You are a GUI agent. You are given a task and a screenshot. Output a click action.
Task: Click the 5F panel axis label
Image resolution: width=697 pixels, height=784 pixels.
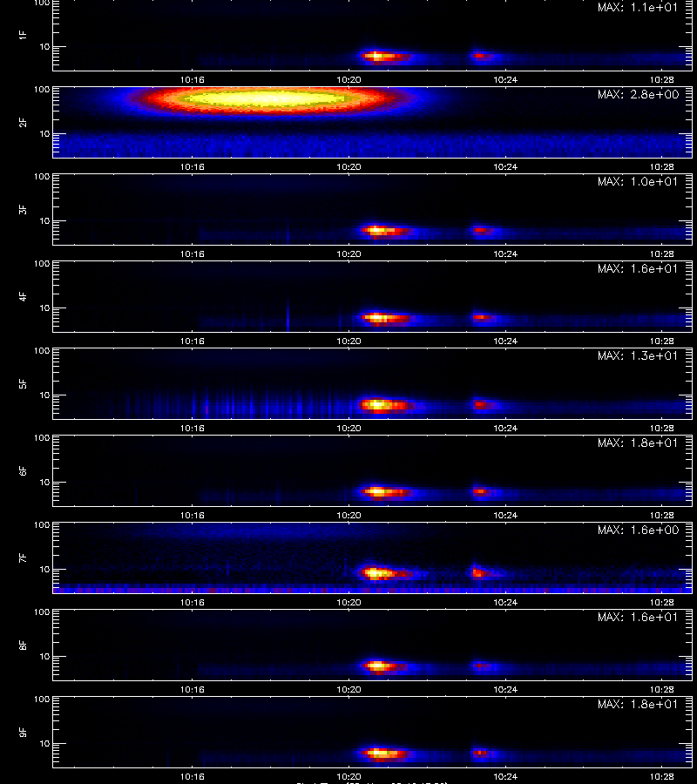[23, 383]
